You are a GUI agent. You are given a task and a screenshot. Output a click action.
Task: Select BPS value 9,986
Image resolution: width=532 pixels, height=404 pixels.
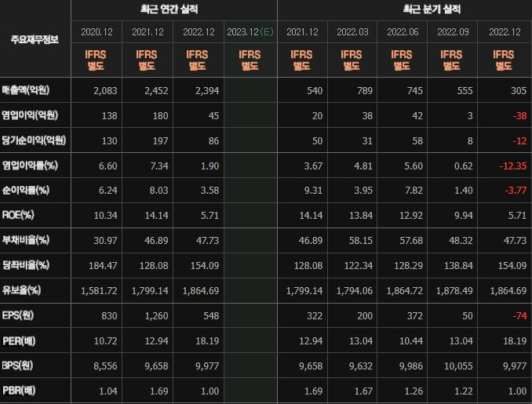click(x=411, y=366)
